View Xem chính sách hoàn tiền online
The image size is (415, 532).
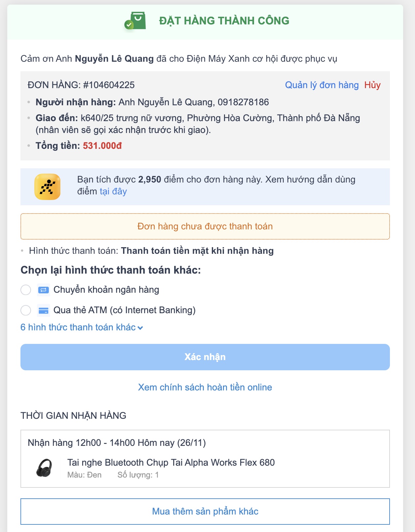(205, 387)
